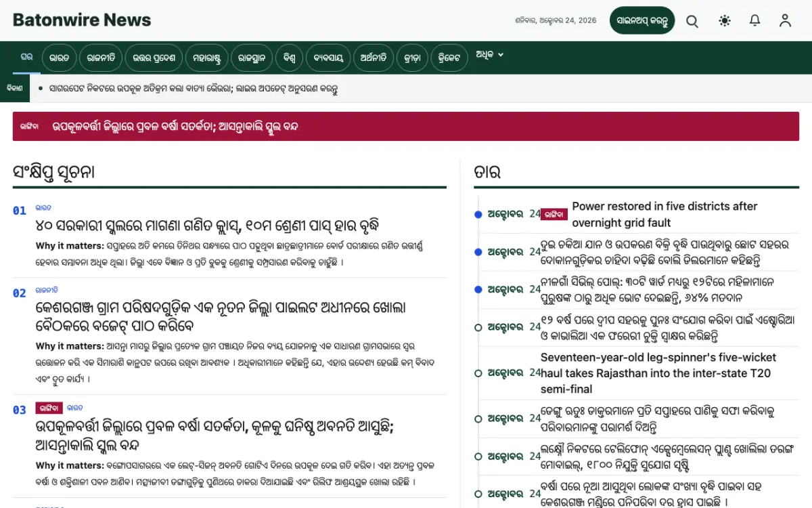The image size is (812, 508).
Task: Open the ରାଜନୀତି nav category
Action: tap(101, 58)
